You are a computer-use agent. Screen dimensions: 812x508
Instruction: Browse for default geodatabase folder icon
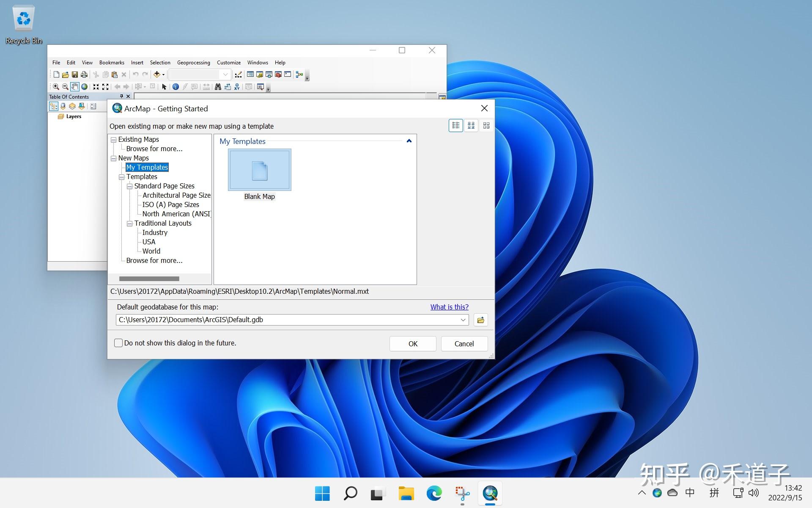click(x=480, y=320)
